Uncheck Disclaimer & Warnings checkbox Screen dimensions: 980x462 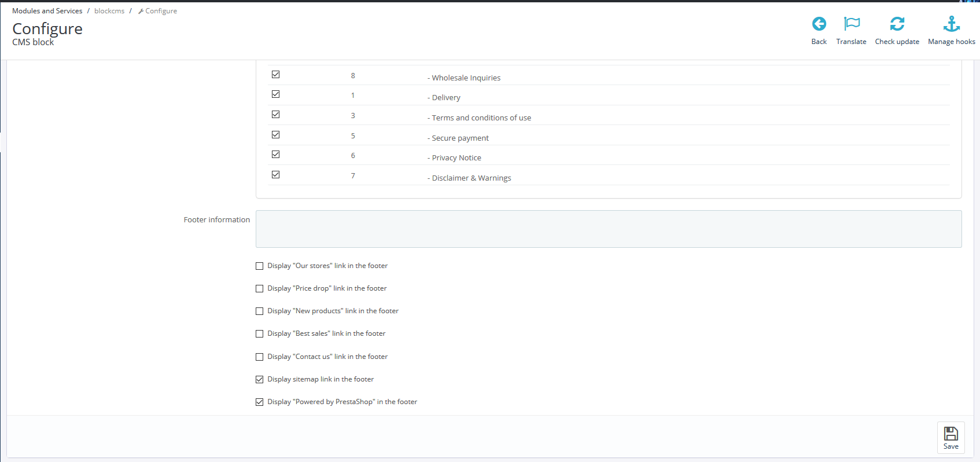[276, 175]
